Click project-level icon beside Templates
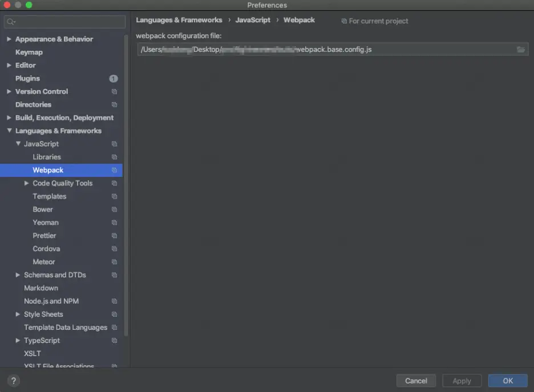Screen dimensions: 534x392 pyautogui.click(x=115, y=196)
